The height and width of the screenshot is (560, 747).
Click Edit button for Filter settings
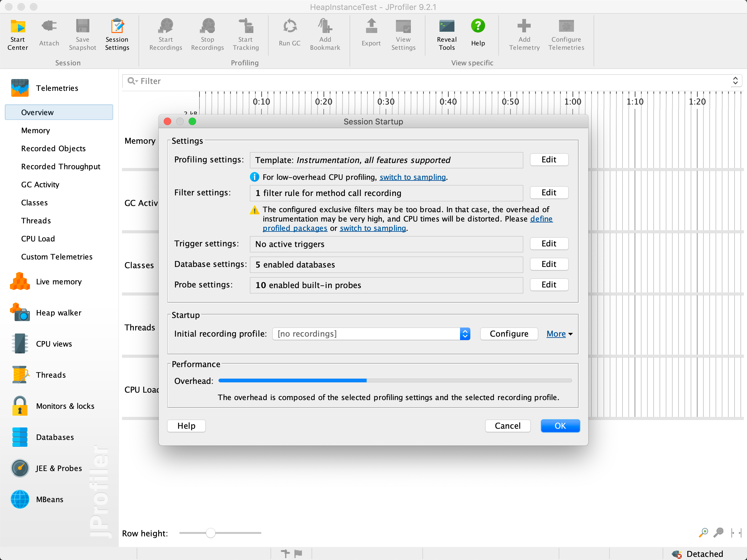click(548, 193)
